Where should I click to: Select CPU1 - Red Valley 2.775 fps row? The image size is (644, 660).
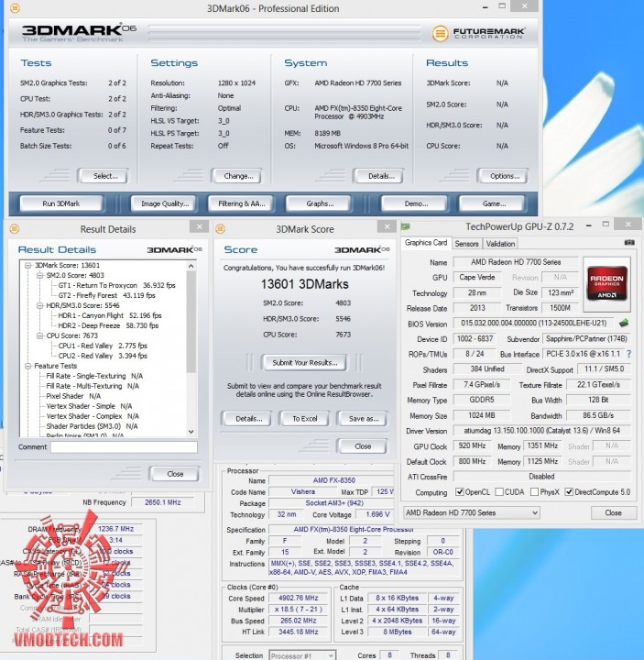coord(103,346)
